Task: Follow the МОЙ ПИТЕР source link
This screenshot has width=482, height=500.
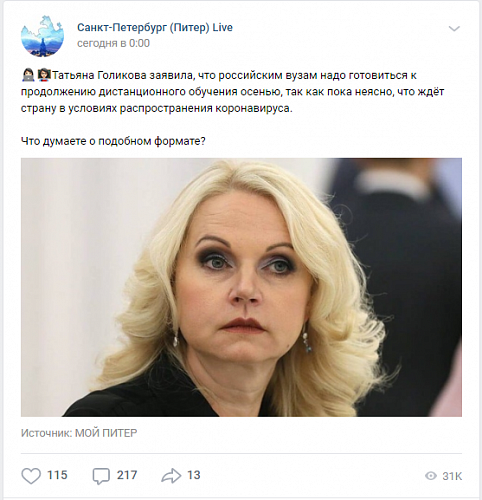Action: pyautogui.click(x=106, y=433)
